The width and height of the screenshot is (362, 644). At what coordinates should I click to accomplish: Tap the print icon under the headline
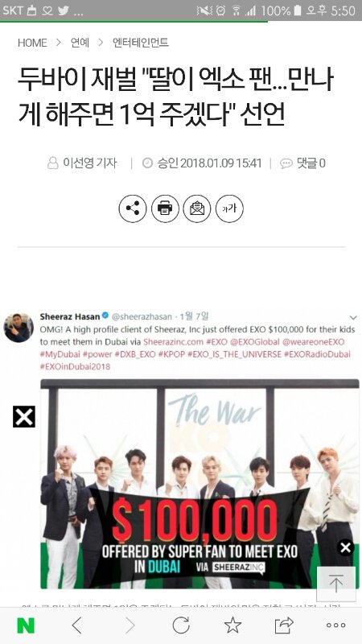click(x=165, y=208)
